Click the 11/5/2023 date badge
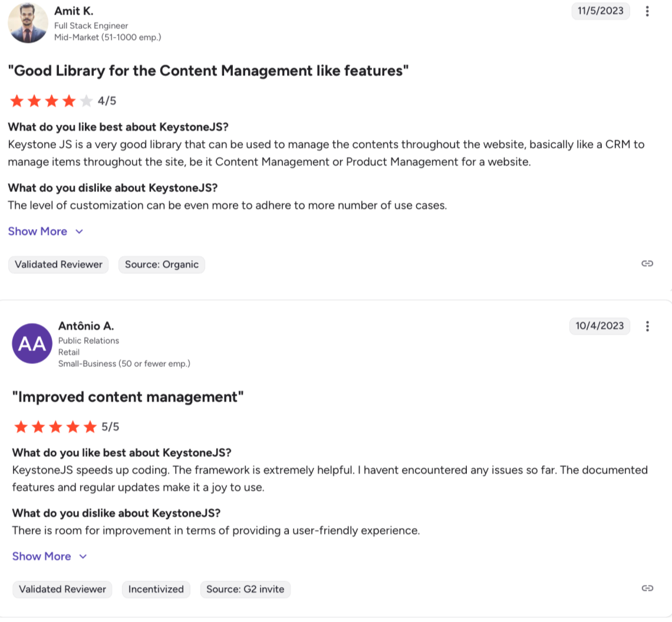This screenshot has height=622, width=672. [601, 11]
